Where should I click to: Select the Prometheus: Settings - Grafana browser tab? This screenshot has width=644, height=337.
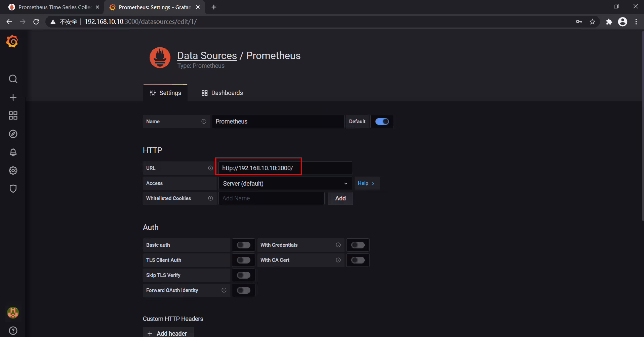[155, 7]
